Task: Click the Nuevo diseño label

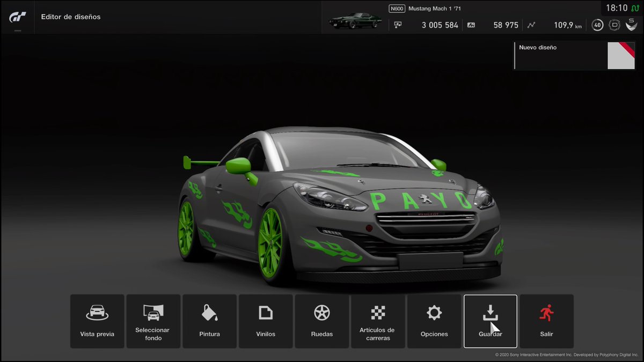Action: [538, 47]
